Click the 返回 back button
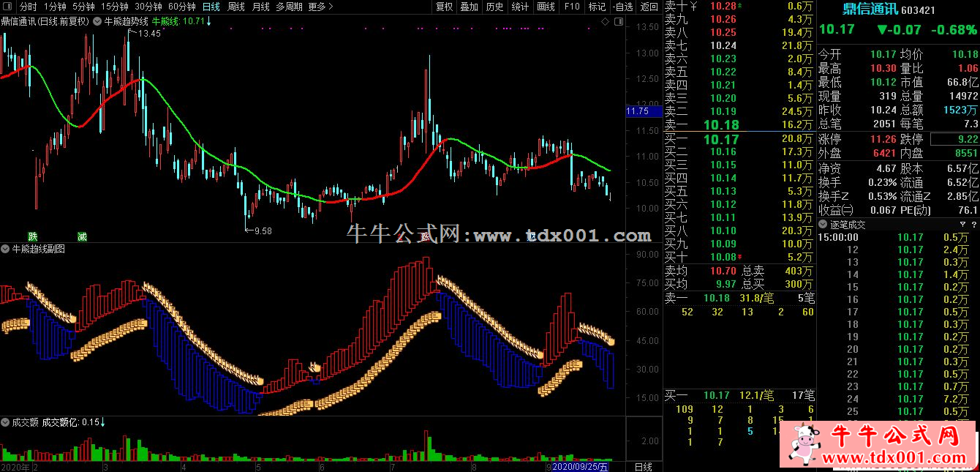Screen dimensions: 980x472 point(649,7)
